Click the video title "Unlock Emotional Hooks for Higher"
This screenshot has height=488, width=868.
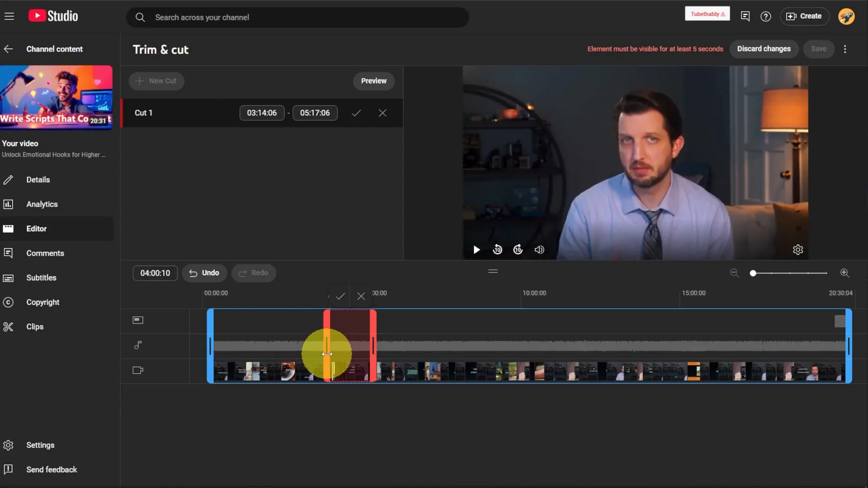(x=53, y=155)
